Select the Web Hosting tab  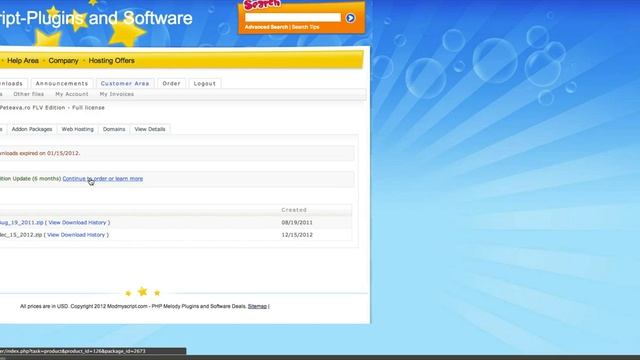point(78,129)
